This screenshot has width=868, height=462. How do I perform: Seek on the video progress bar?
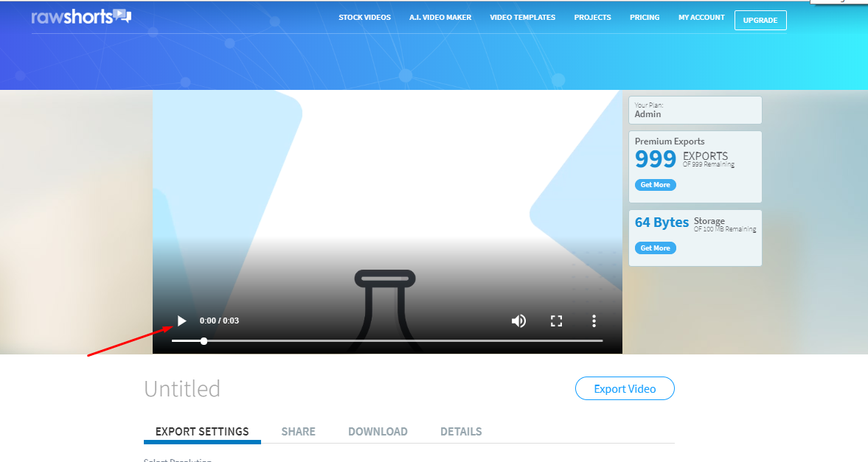387,341
